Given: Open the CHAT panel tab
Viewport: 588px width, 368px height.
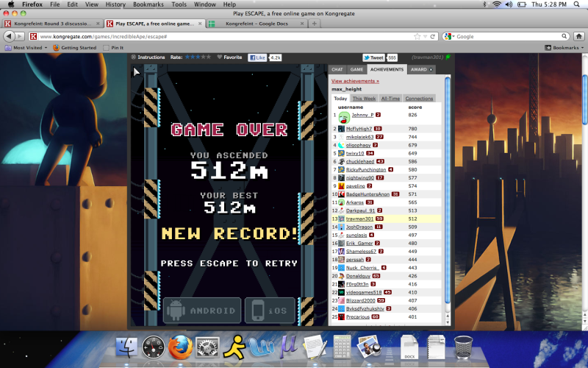Looking at the screenshot, I should pos(337,69).
